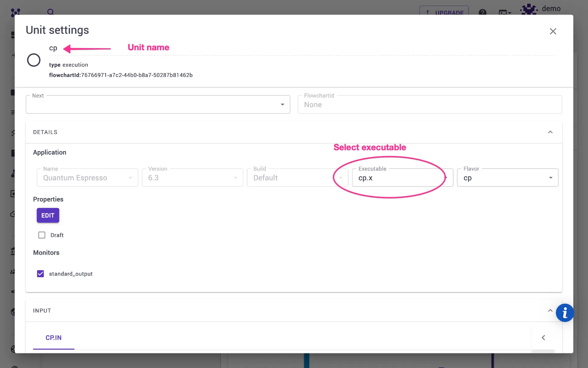Switch to the CP.IN tab
Image resolution: width=588 pixels, height=368 pixels.
click(x=53, y=338)
